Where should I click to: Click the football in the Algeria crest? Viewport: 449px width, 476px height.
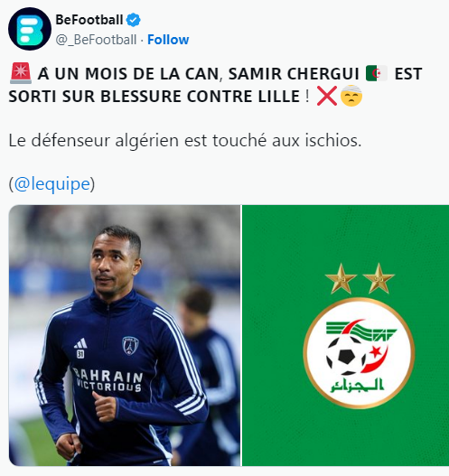click(346, 355)
